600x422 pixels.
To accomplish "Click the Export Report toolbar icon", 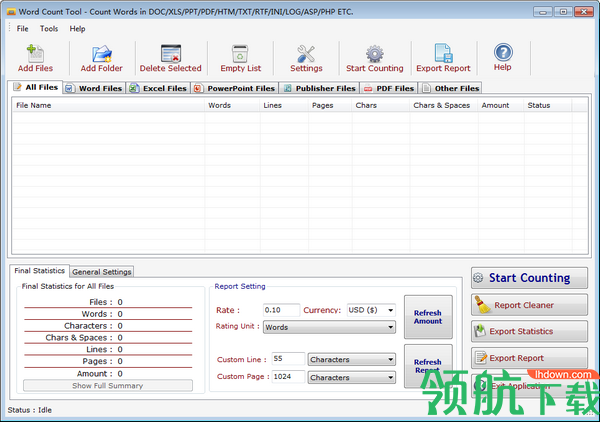I will (x=443, y=53).
